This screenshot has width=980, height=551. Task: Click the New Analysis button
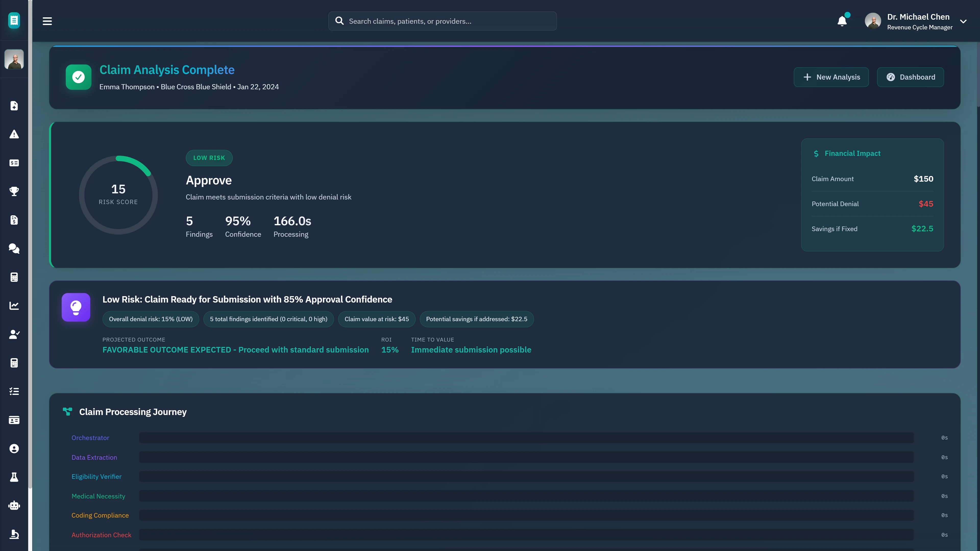point(831,77)
